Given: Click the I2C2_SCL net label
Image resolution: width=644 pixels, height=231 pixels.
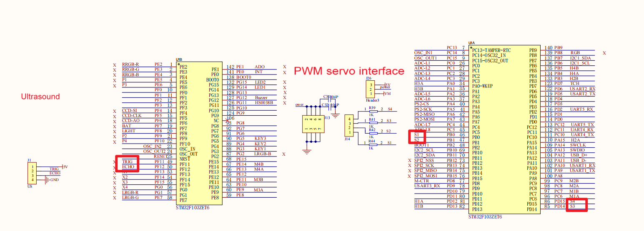Looking at the screenshot, I should point(424,150).
